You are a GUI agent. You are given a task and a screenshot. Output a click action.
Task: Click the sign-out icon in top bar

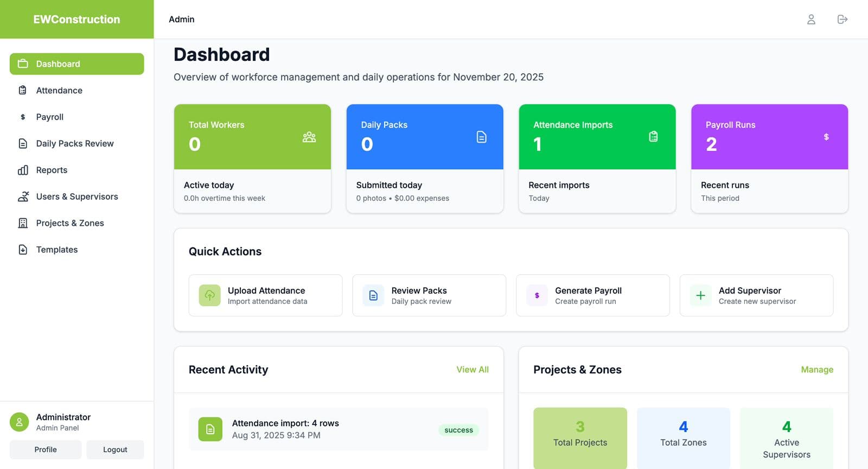842,20
